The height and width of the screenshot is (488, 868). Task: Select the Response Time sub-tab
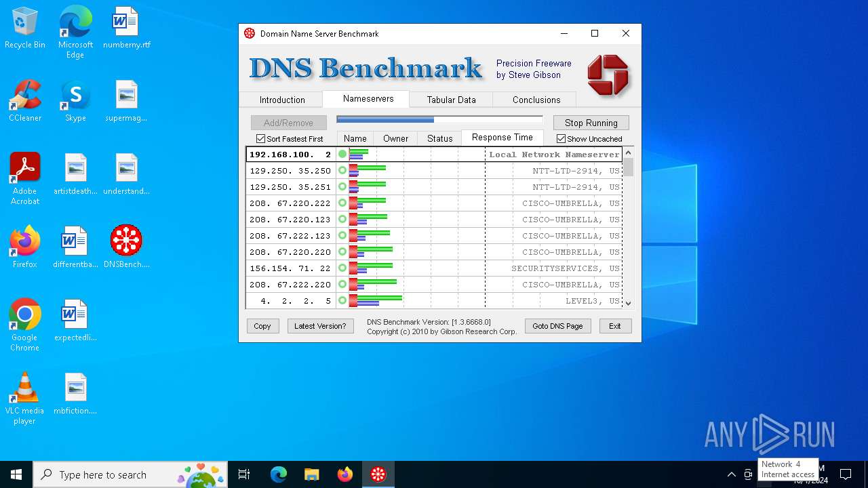[502, 138]
